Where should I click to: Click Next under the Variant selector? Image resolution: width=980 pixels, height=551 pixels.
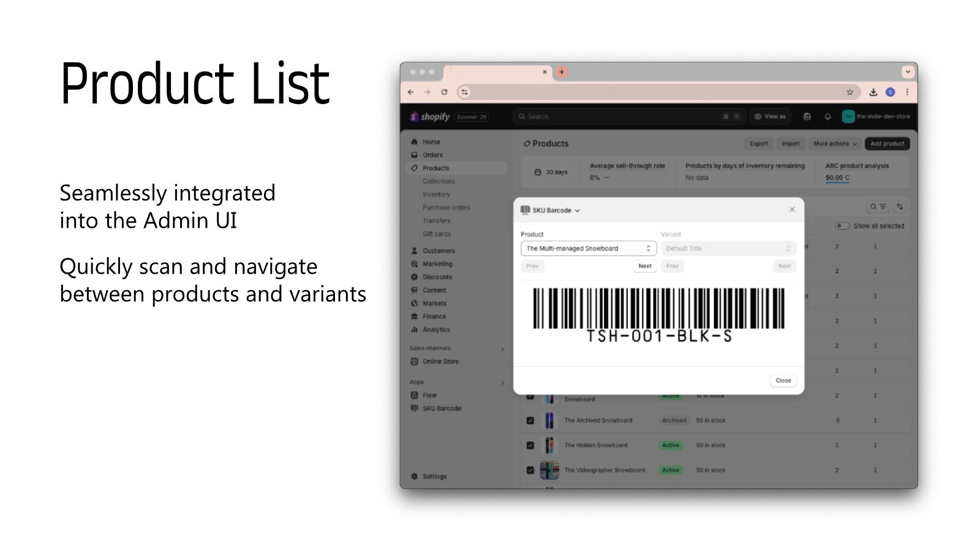coord(785,266)
